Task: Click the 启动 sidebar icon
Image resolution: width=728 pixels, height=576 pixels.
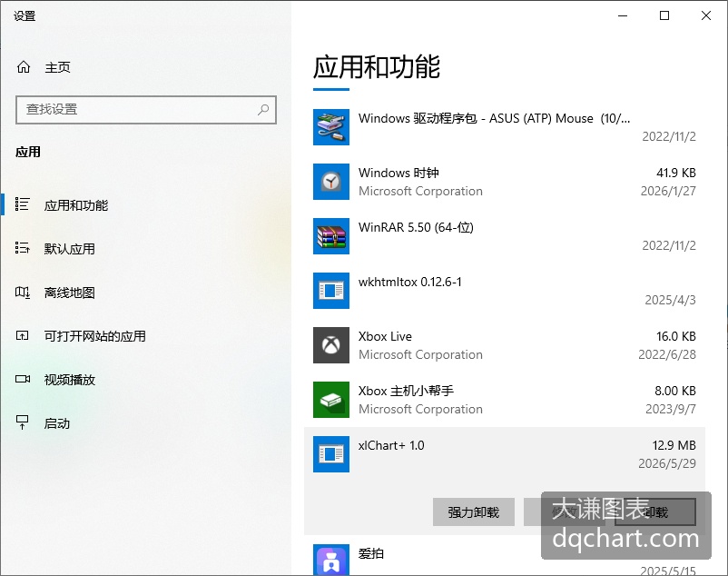Action: [23, 422]
